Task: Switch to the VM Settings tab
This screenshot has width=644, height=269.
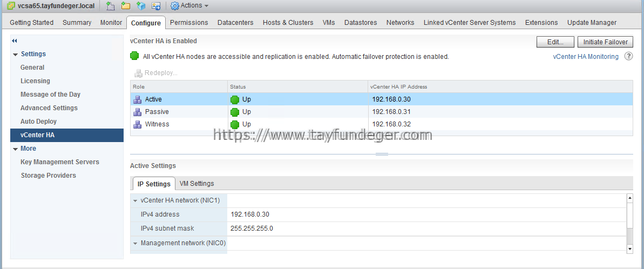Action: pyautogui.click(x=196, y=184)
